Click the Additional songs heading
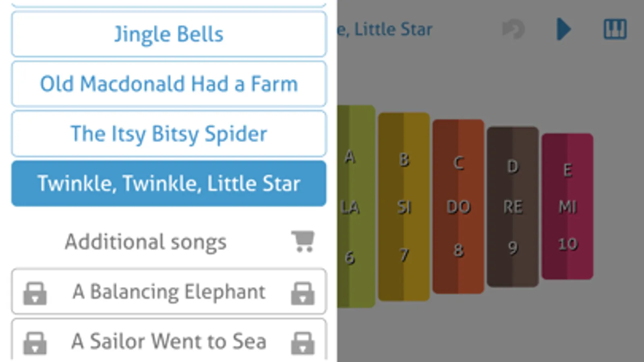Viewport: 644px width, 362px height. pos(146,242)
